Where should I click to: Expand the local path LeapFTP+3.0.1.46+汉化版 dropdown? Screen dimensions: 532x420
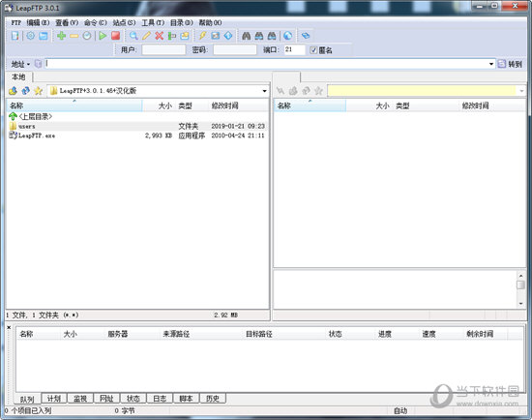(x=264, y=91)
